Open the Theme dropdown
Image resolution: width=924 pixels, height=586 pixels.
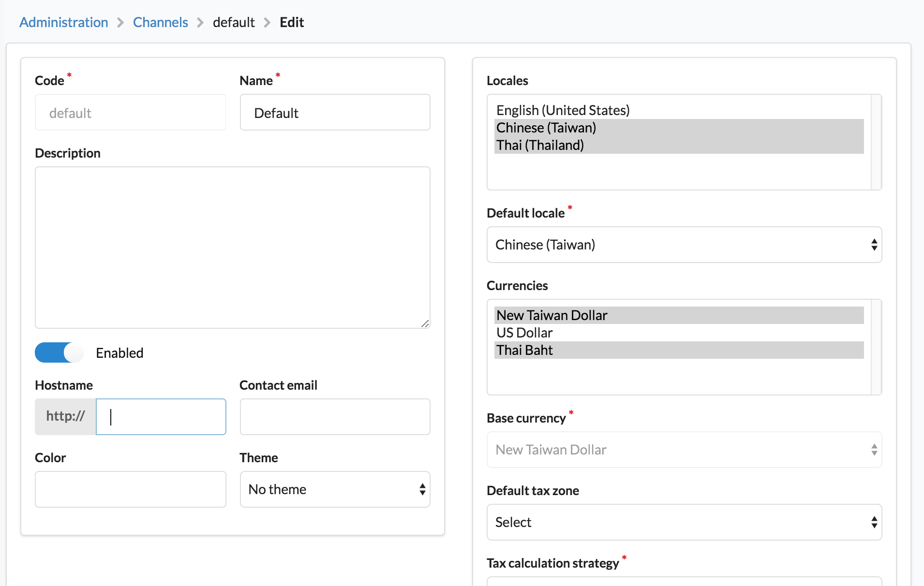(x=335, y=489)
